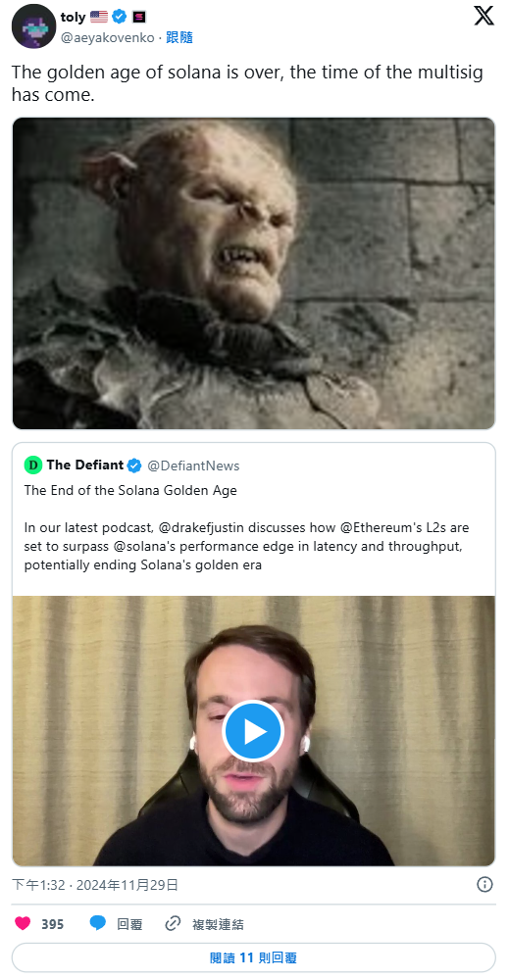Click the @DefiantNews handle

(x=192, y=465)
